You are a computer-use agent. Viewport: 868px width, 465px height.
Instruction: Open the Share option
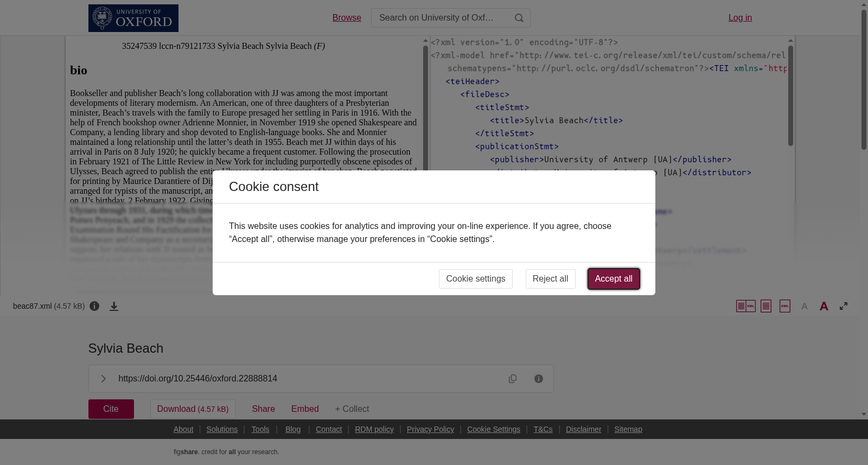coord(263,409)
